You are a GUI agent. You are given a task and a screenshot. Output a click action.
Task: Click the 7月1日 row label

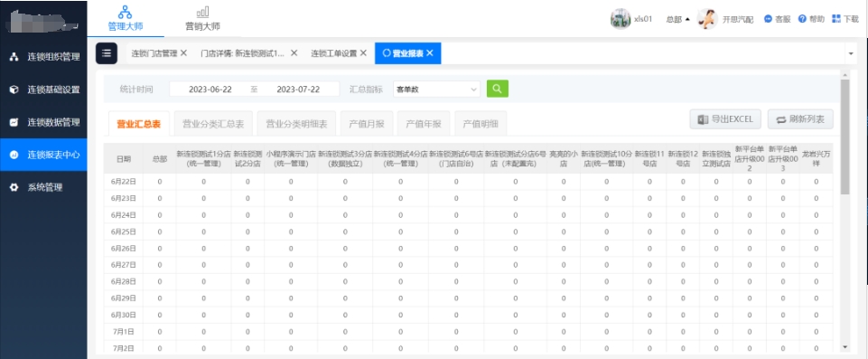point(124,332)
